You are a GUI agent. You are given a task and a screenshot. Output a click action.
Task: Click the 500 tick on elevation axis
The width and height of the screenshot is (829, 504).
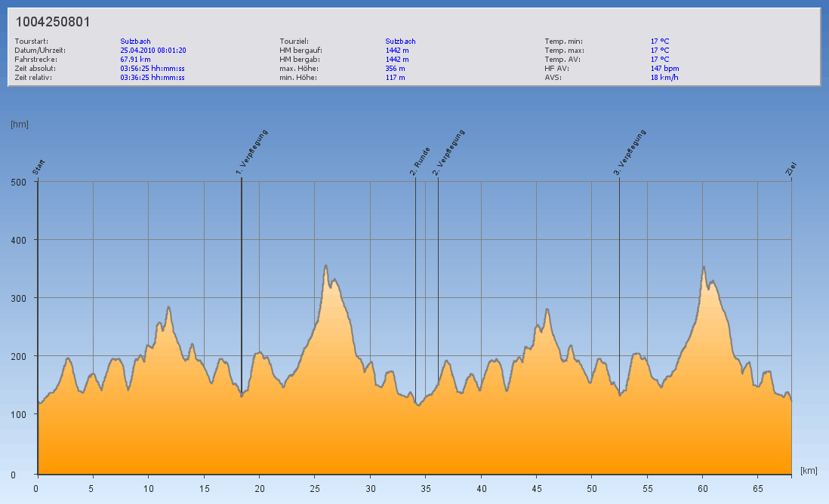coord(20,182)
